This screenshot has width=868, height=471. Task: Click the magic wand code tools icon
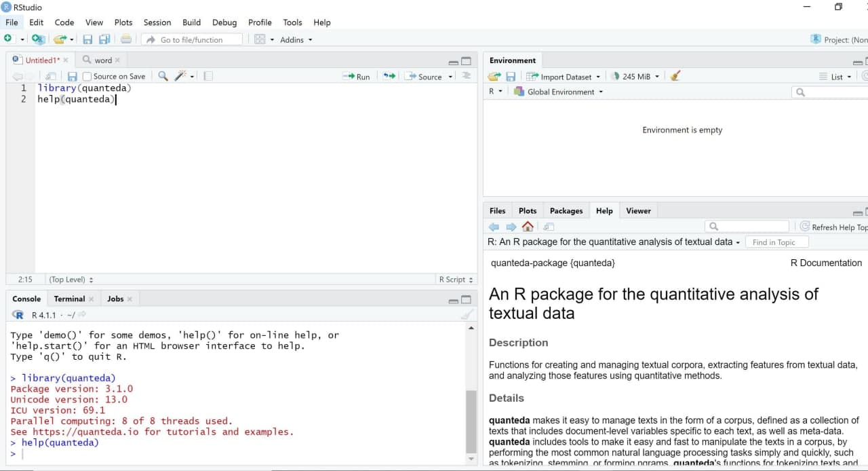(180, 77)
